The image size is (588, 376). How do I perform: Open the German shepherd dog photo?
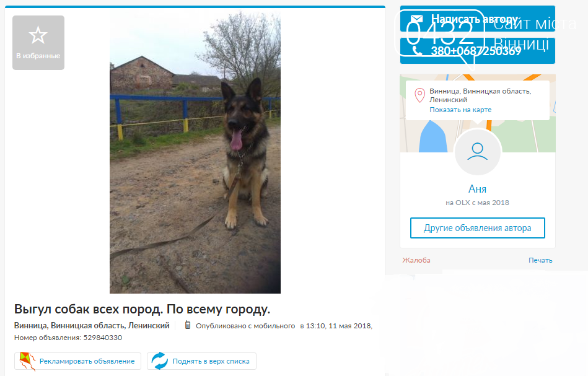pos(195,152)
